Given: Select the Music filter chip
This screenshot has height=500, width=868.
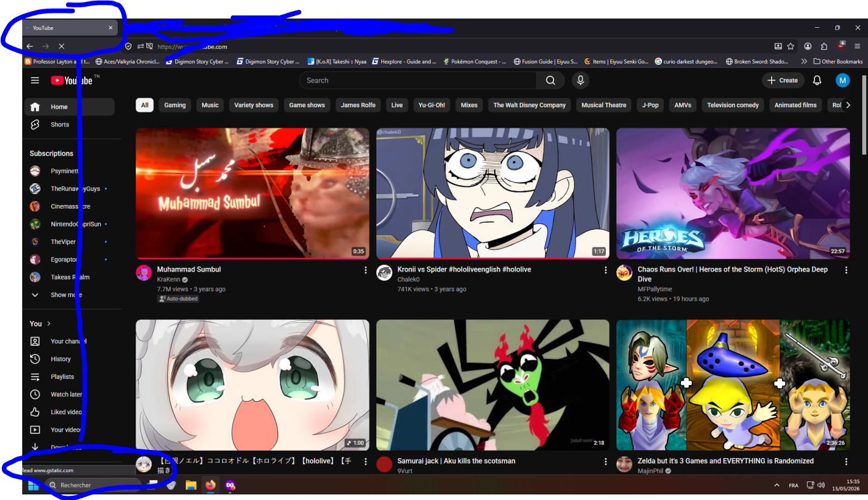Looking at the screenshot, I should [x=210, y=105].
